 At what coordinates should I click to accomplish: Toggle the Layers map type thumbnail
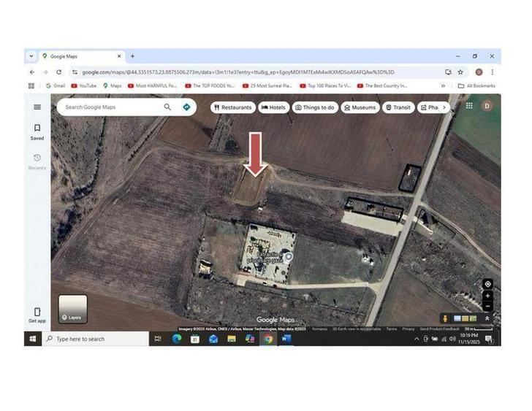pos(73,309)
